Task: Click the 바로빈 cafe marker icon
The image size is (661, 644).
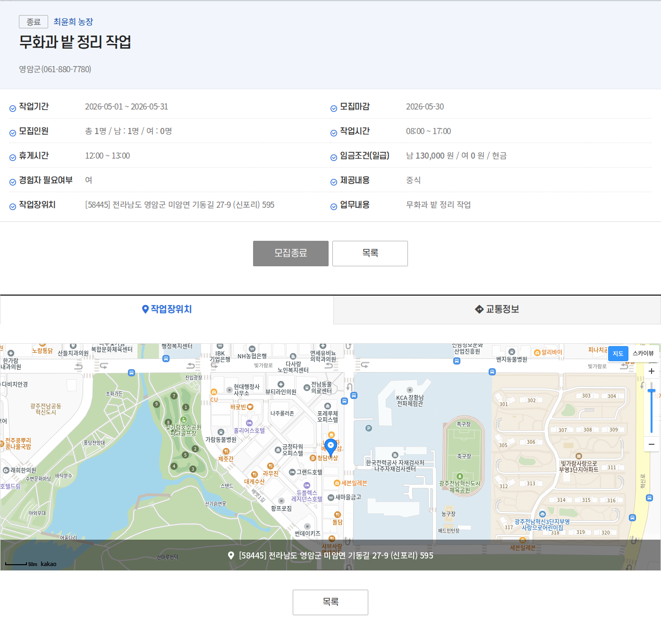Action: tap(250, 407)
